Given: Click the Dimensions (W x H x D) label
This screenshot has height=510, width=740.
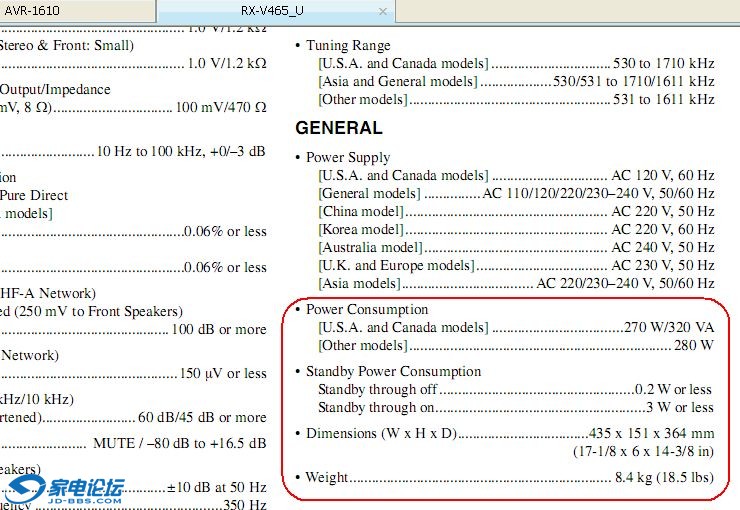Looking at the screenshot, I should pos(381,434).
